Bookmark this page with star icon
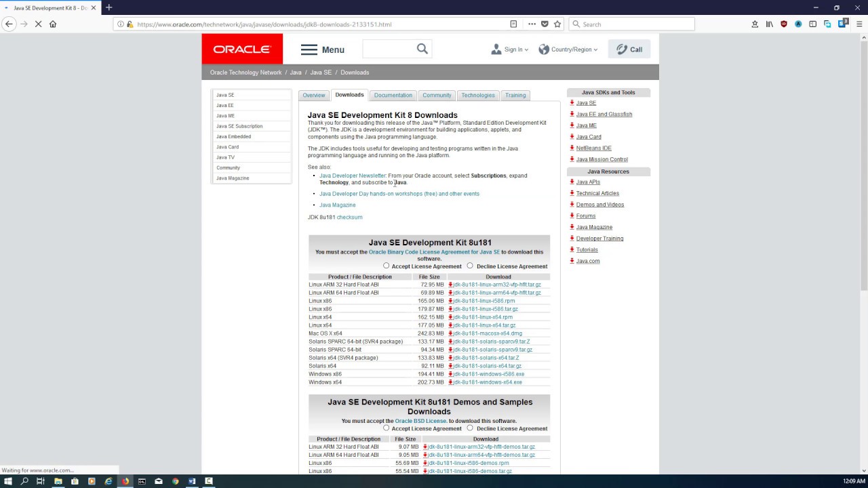Screen dimensions: 868x488 557,24
